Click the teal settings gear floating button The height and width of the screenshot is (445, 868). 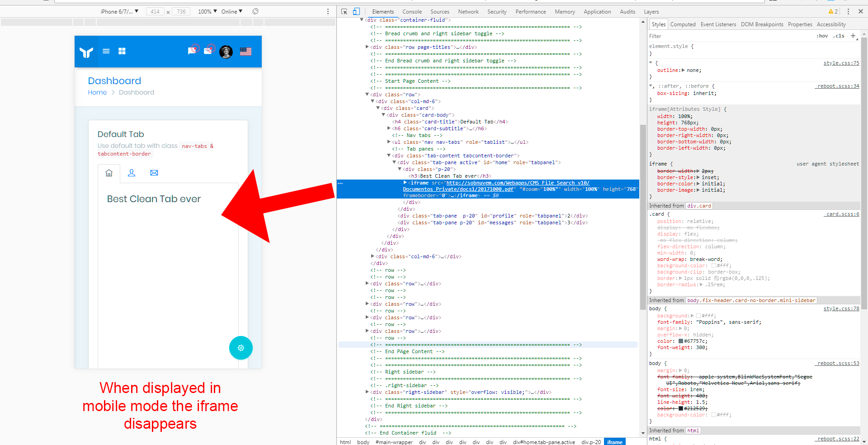point(241,348)
